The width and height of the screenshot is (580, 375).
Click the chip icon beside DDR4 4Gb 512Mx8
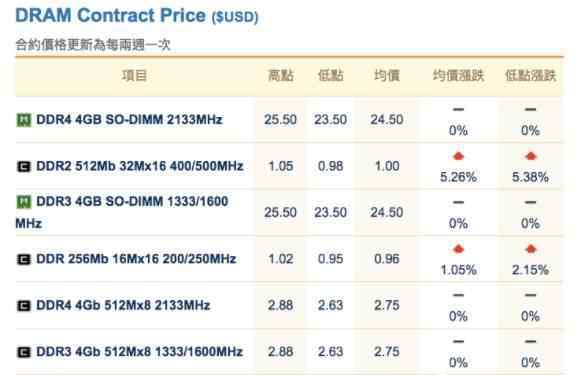[x=24, y=306]
